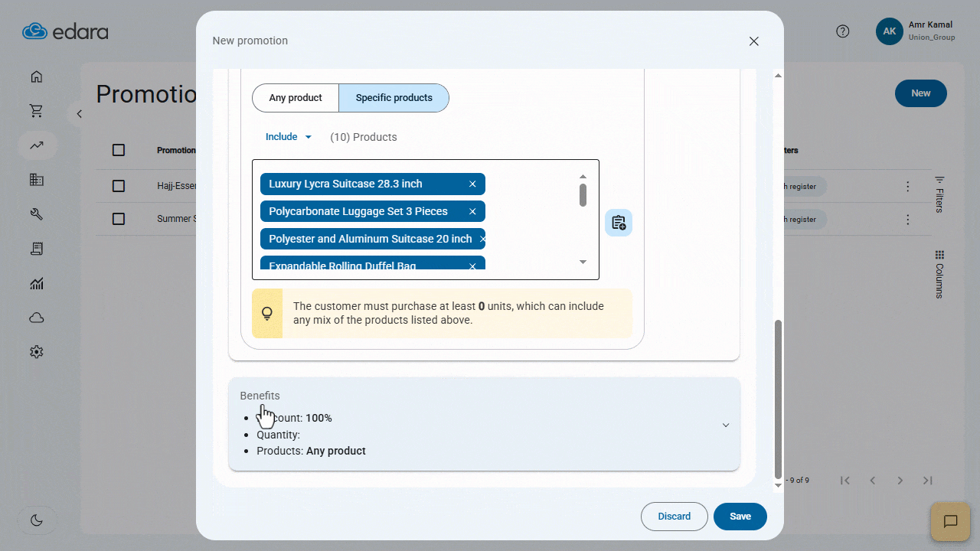Select the trending sales sidebar icon

[36, 145]
